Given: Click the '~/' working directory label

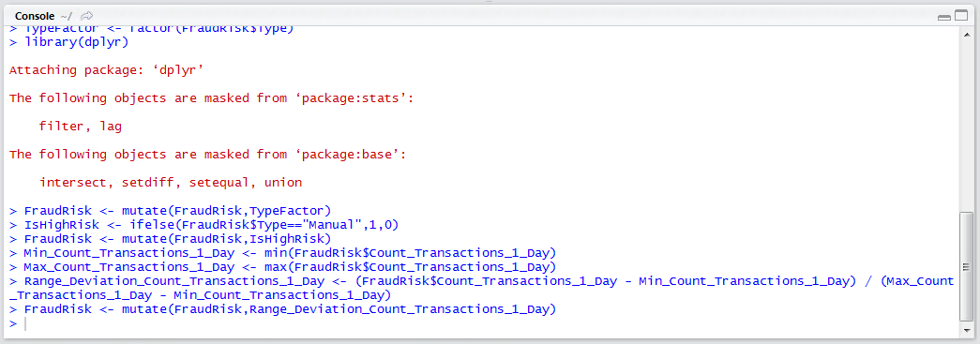Looking at the screenshot, I should coord(66,16).
